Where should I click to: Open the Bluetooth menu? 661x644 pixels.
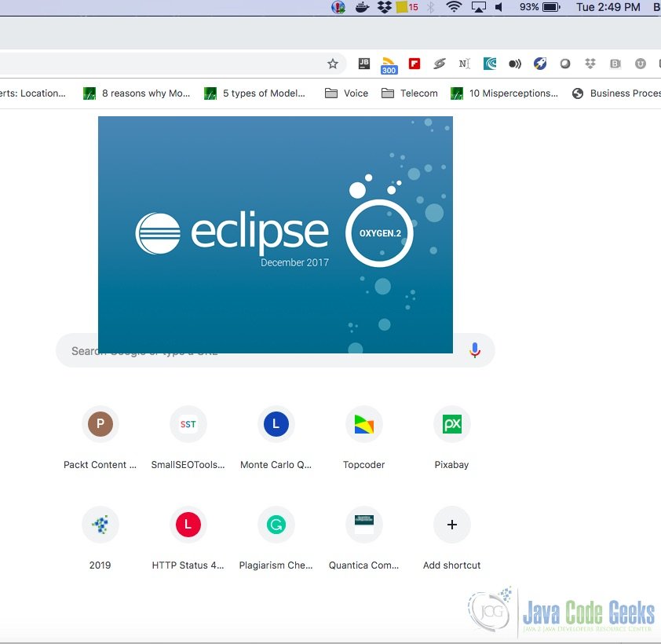tap(429, 7)
